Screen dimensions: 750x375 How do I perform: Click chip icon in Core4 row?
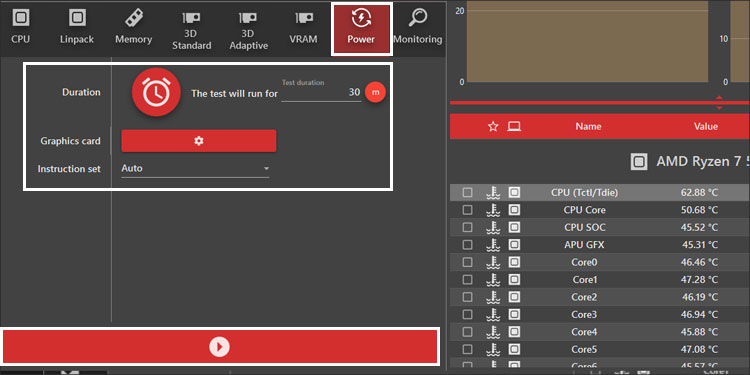point(514,332)
